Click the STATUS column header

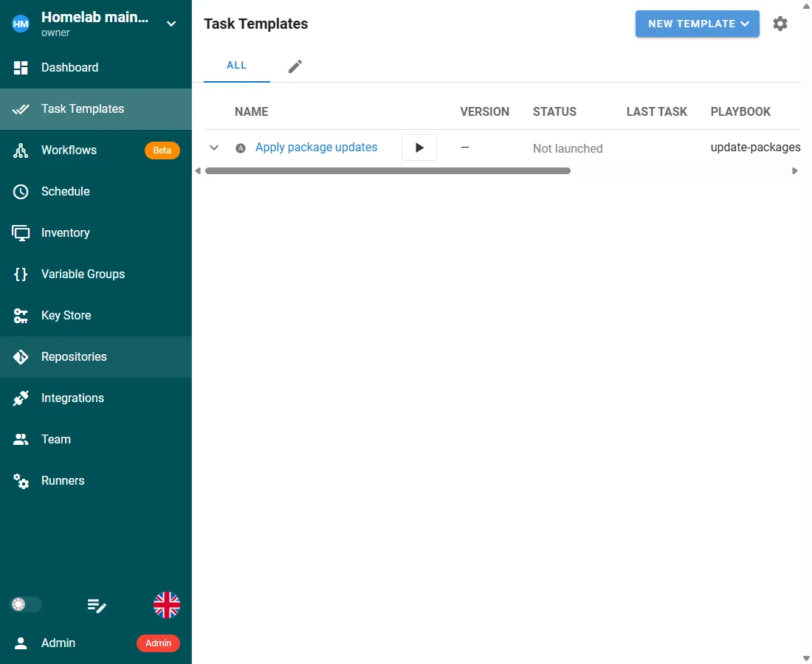pos(554,112)
